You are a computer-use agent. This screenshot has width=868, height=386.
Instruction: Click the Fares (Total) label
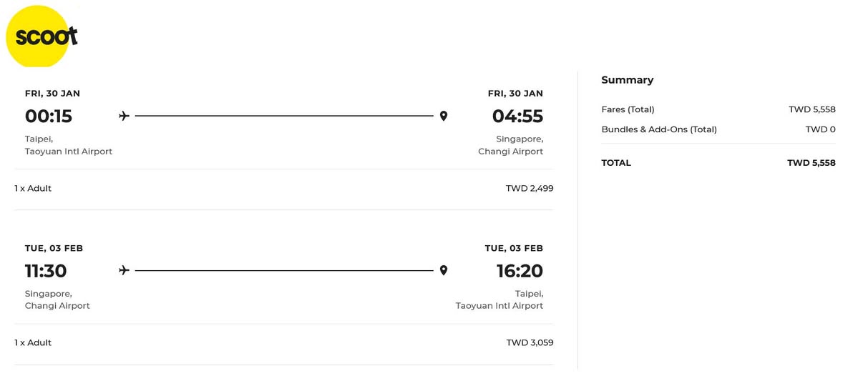pyautogui.click(x=628, y=109)
